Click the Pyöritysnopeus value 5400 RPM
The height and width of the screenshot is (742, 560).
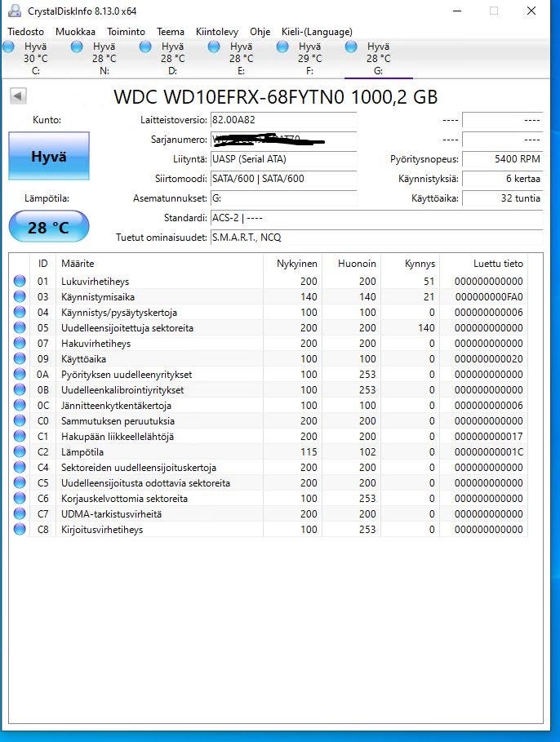(x=502, y=159)
